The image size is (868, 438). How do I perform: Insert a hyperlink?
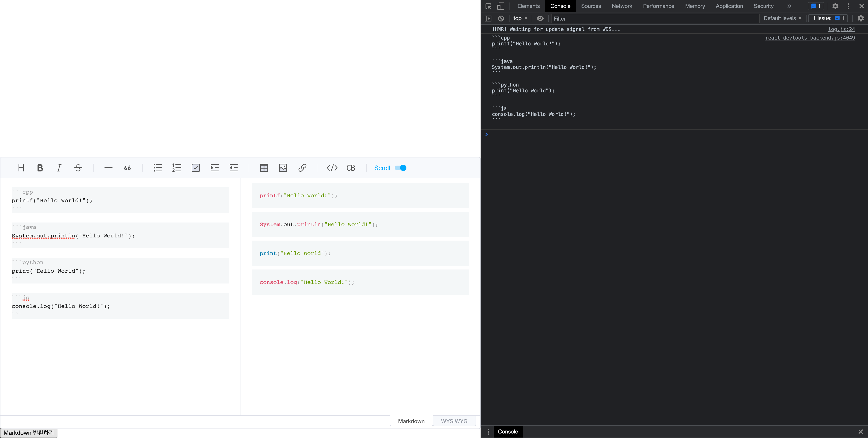point(302,168)
